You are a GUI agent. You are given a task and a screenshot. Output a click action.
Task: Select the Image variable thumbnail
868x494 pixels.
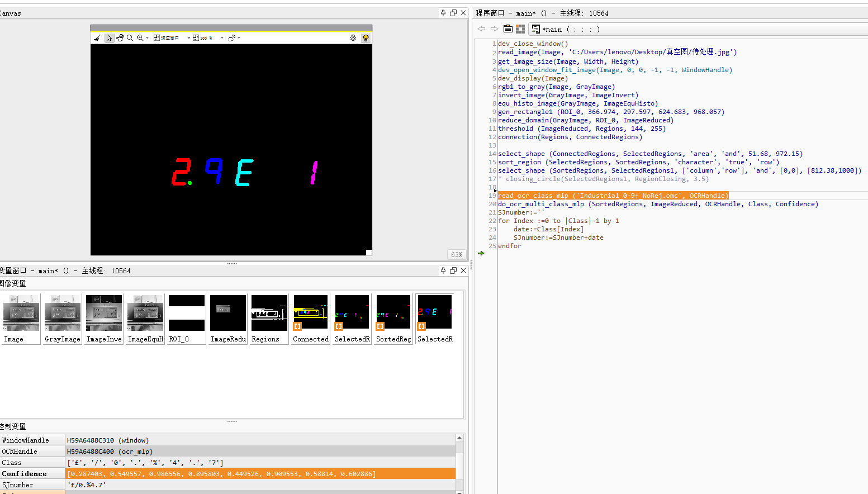point(21,319)
